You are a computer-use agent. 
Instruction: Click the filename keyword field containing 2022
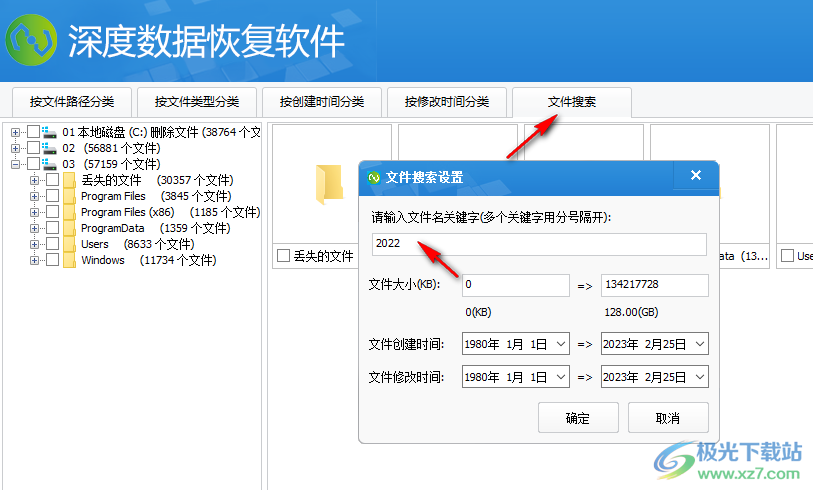(x=539, y=244)
